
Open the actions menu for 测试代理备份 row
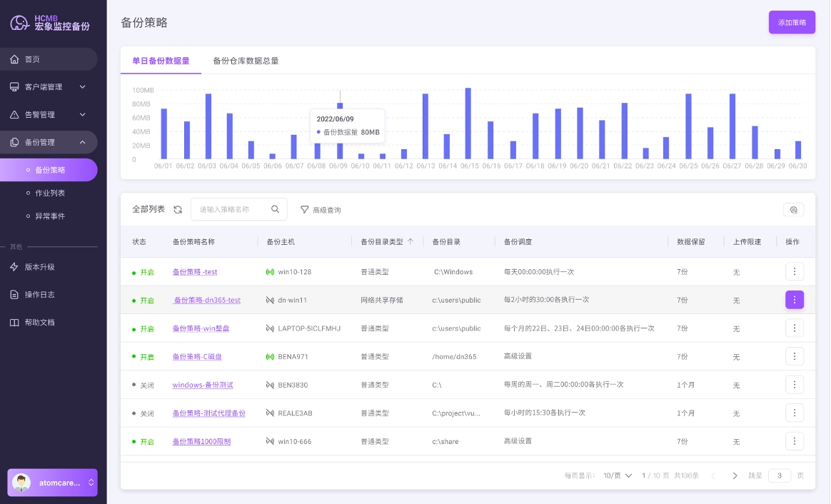coord(794,413)
